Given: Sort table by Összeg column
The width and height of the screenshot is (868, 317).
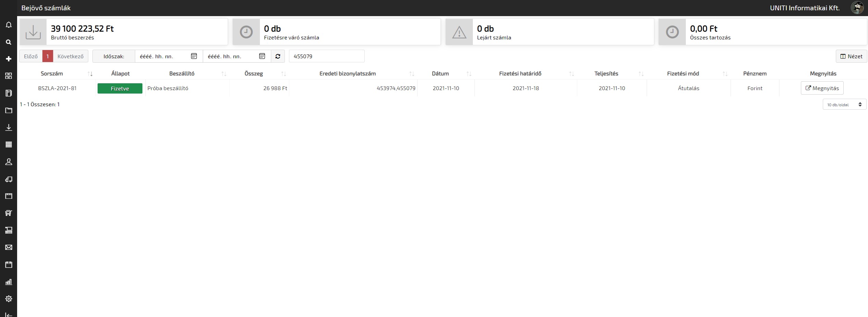Looking at the screenshot, I should click(x=284, y=74).
